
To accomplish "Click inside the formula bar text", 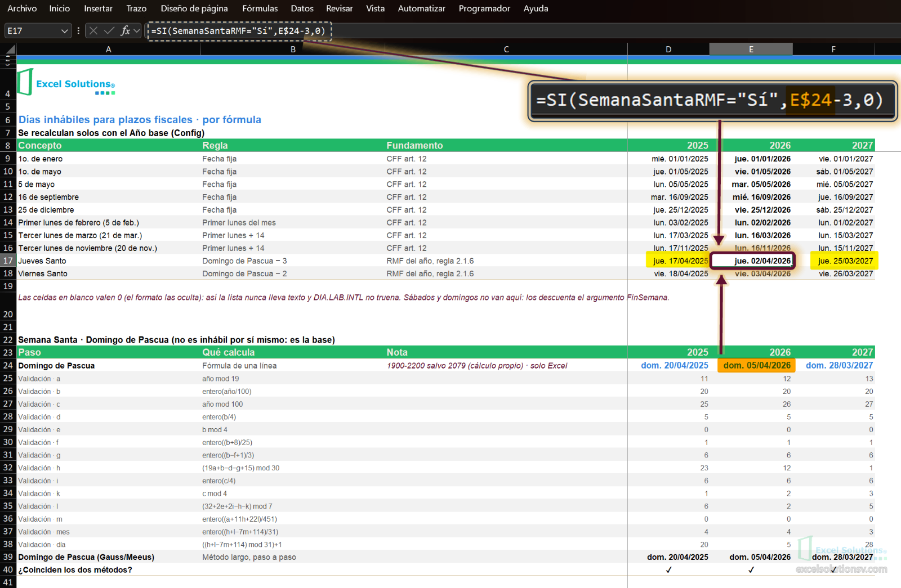I will click(238, 31).
